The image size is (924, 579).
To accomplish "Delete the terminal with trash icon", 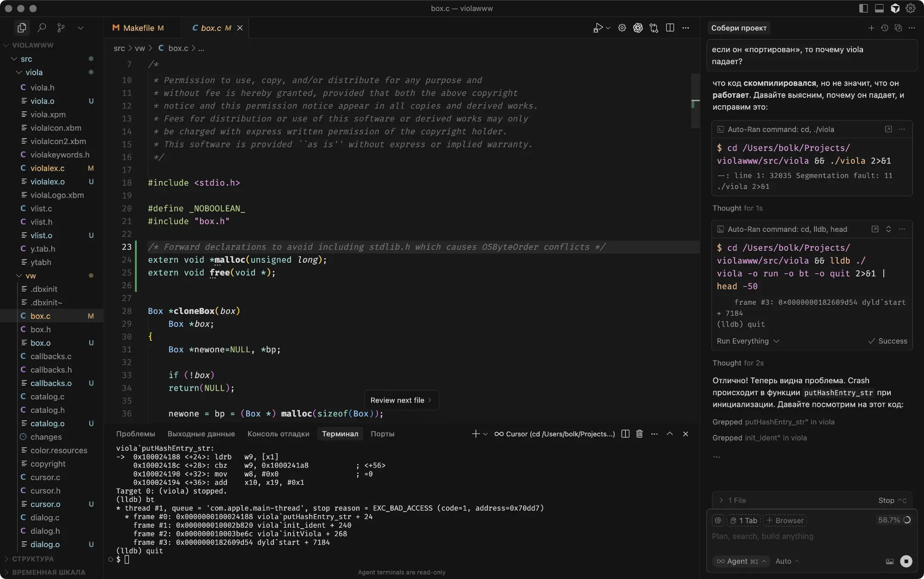I will pyautogui.click(x=639, y=434).
